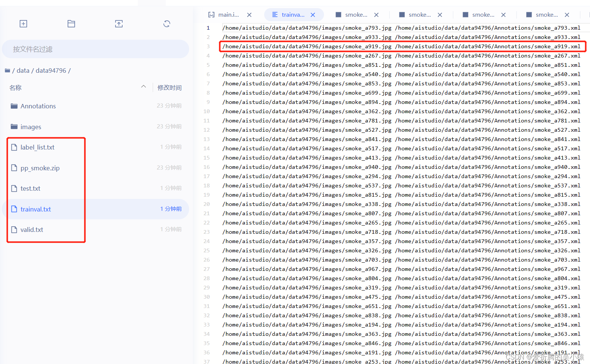Click the line containing smoke_a703.jpg

(x=401, y=260)
